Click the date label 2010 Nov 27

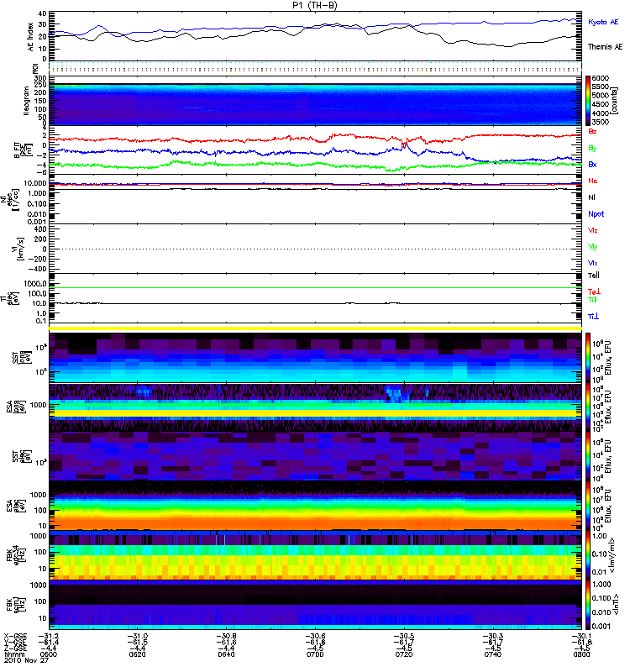pos(26,660)
